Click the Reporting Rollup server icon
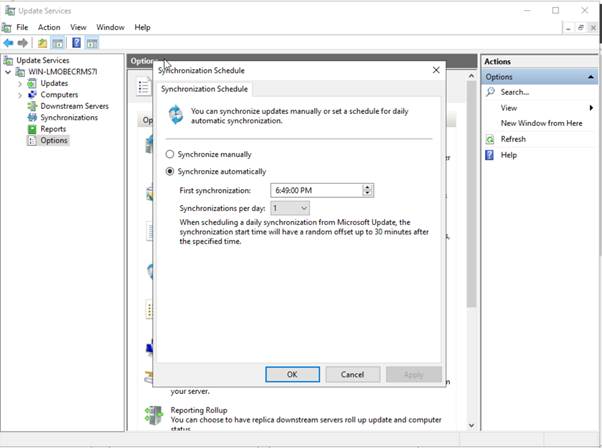The image size is (602, 448). pyautogui.click(x=154, y=415)
